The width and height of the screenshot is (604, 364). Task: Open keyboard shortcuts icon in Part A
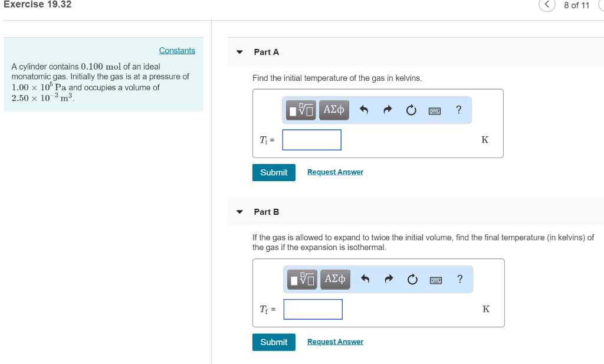(x=435, y=110)
